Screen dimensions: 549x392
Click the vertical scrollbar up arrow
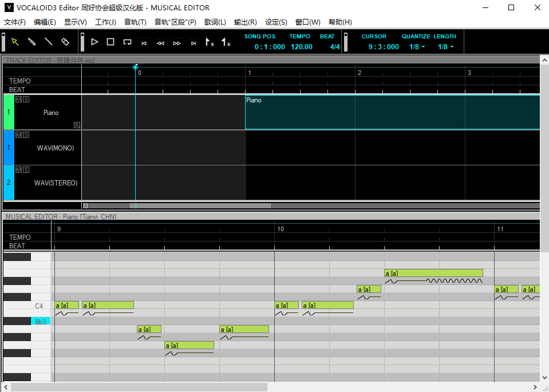coord(544,60)
